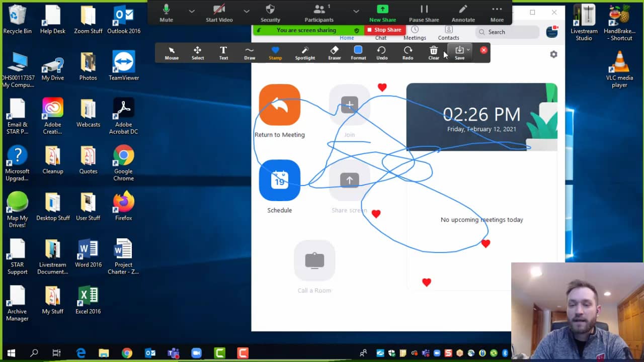Image resolution: width=644 pixels, height=362 pixels.
Task: Open Microsoft Edge from the taskbar
Action: tap(80, 353)
